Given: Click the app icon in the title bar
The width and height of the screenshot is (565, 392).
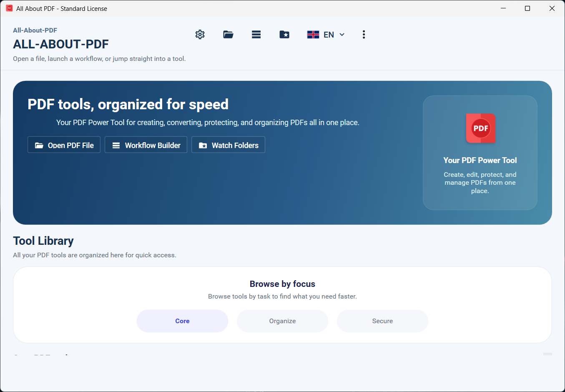Looking at the screenshot, I should tap(9, 8).
